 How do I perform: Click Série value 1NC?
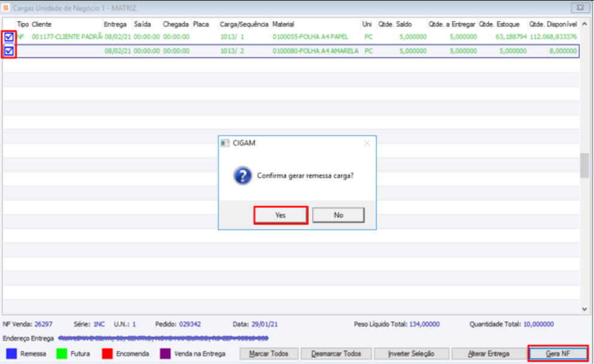point(99,325)
